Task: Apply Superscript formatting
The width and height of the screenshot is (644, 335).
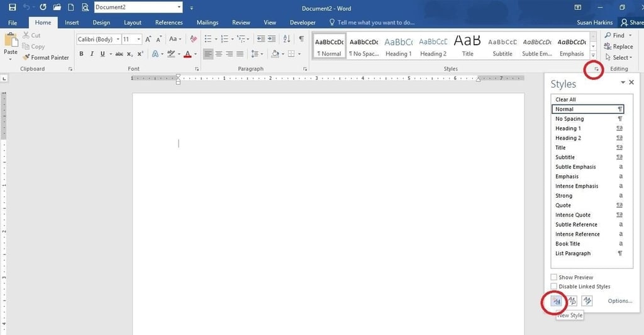Action: [140, 54]
